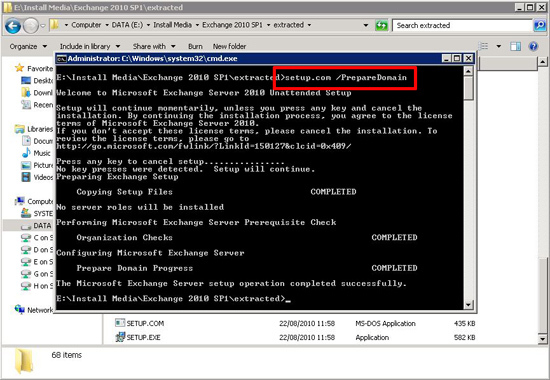
Task: Refresh the folder with green arrows icon
Action: click(381, 25)
